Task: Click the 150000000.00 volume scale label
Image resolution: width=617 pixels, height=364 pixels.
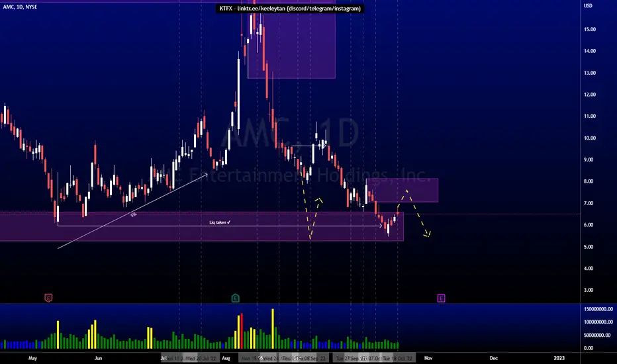Action: (x=598, y=309)
